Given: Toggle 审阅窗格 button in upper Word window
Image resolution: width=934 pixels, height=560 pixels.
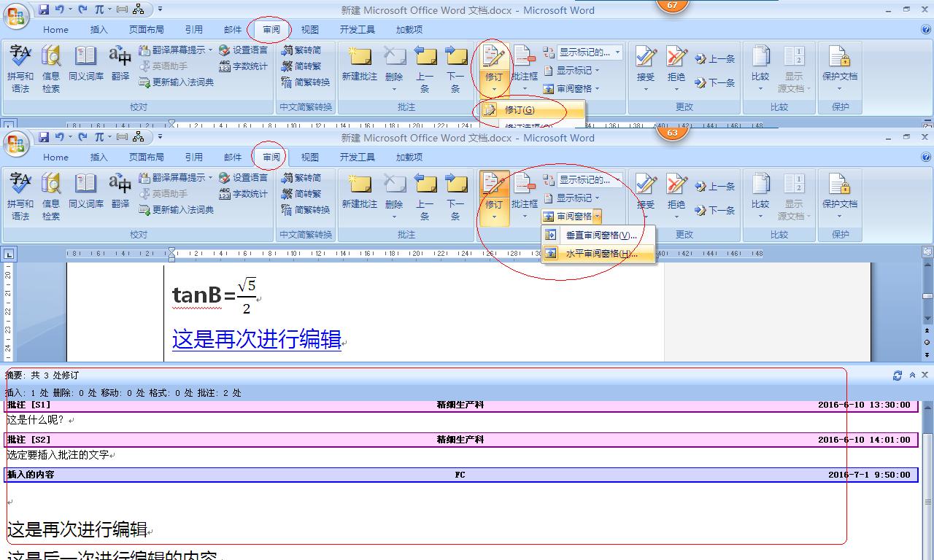Looking at the screenshot, I should tap(572, 89).
